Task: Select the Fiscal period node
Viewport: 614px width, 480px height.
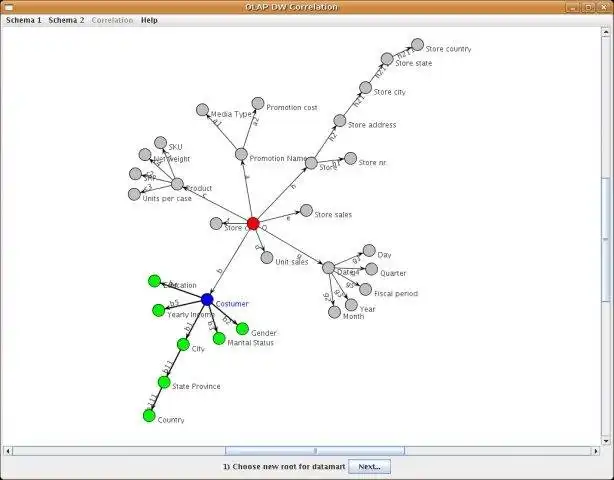Action: pos(365,289)
